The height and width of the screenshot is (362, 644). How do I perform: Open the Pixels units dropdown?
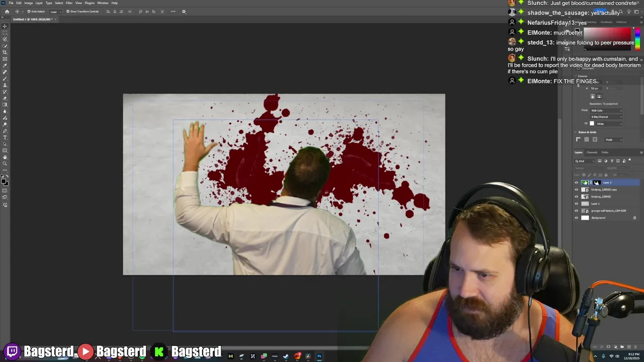coord(613,140)
